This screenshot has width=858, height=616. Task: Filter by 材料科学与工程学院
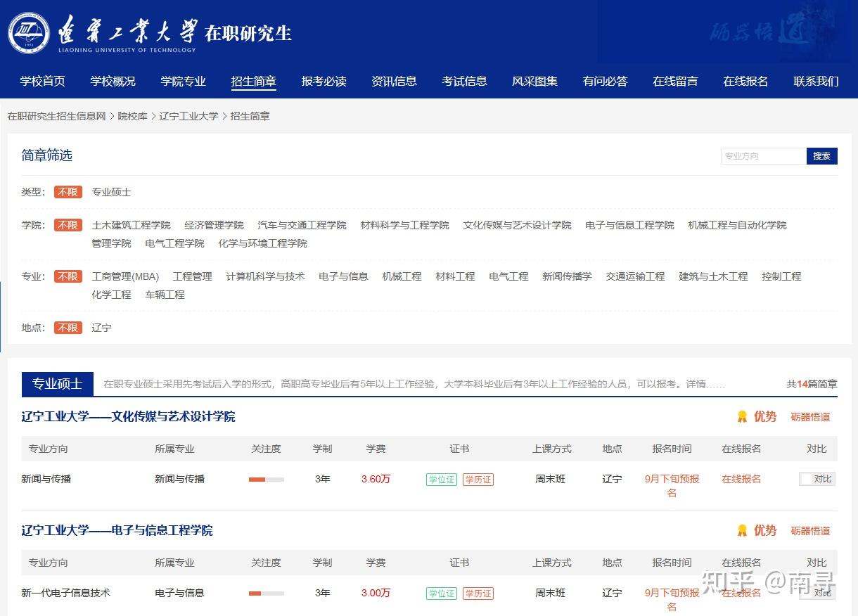pyautogui.click(x=405, y=225)
